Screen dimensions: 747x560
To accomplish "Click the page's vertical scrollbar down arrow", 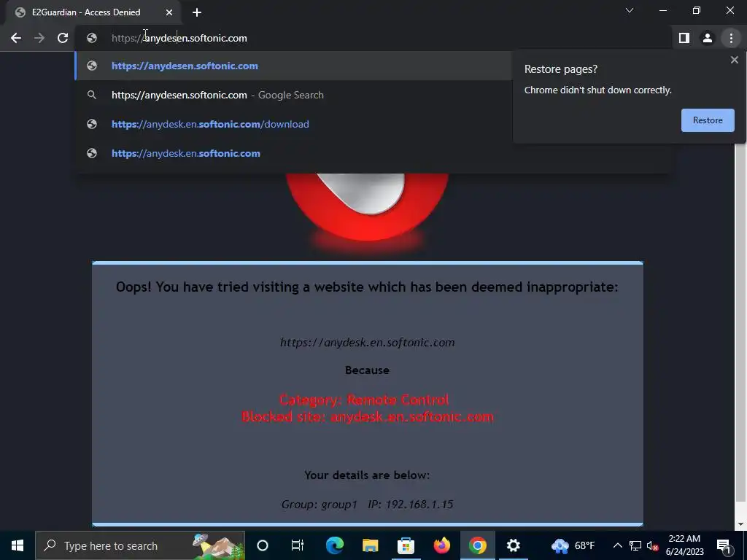I will (740, 524).
